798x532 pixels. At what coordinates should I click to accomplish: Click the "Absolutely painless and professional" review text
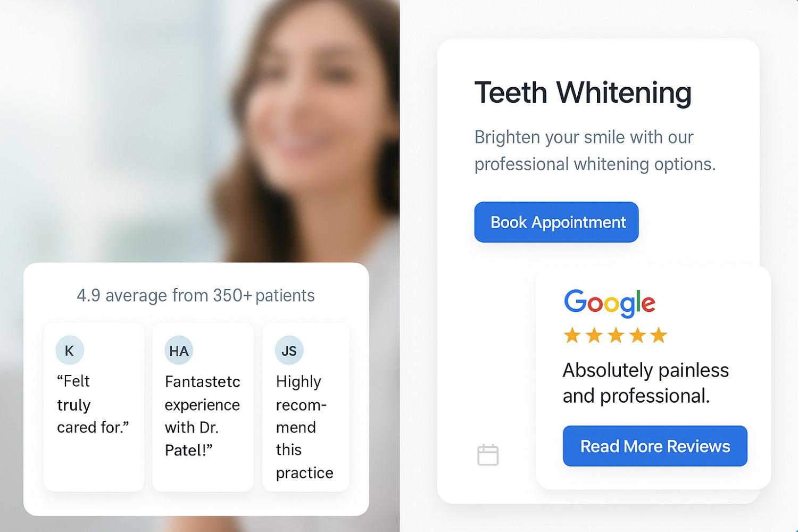[645, 383]
